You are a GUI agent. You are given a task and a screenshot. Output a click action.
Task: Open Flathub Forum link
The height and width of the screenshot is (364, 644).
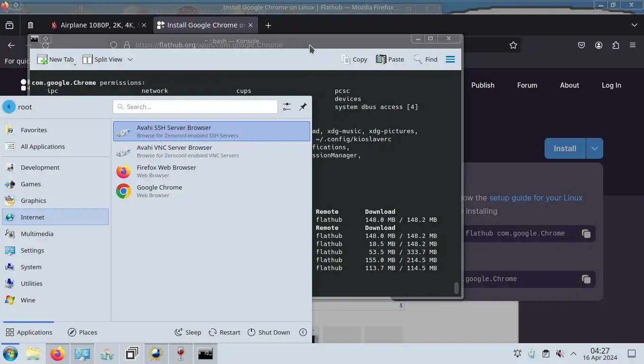[x=527, y=85]
